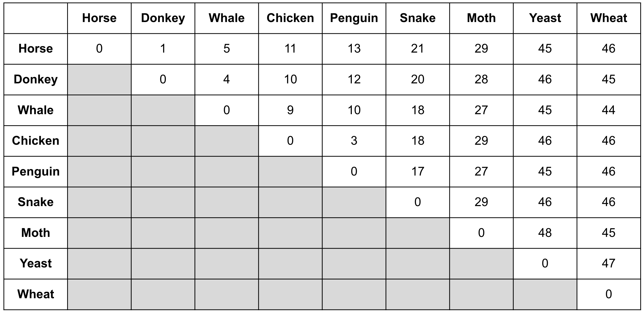The width and height of the screenshot is (644, 314).
Task: Select the Whale–Chicken cell showing 9
Action: [290, 110]
